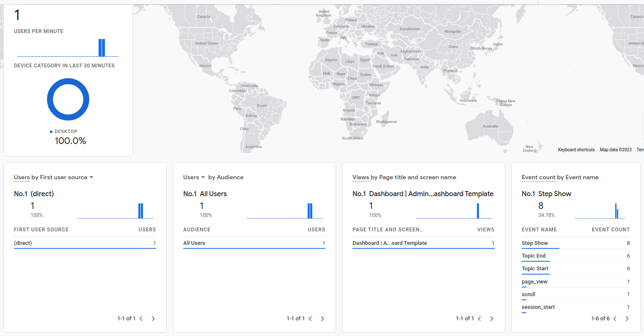Click the page_view event link

[534, 281]
